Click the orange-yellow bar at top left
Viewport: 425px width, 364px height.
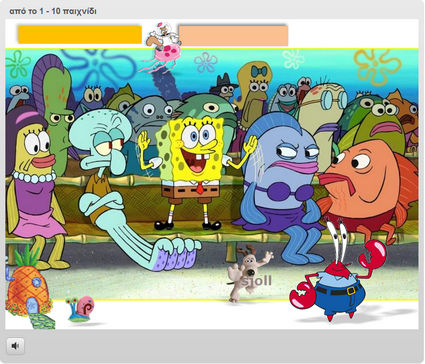tap(80, 35)
